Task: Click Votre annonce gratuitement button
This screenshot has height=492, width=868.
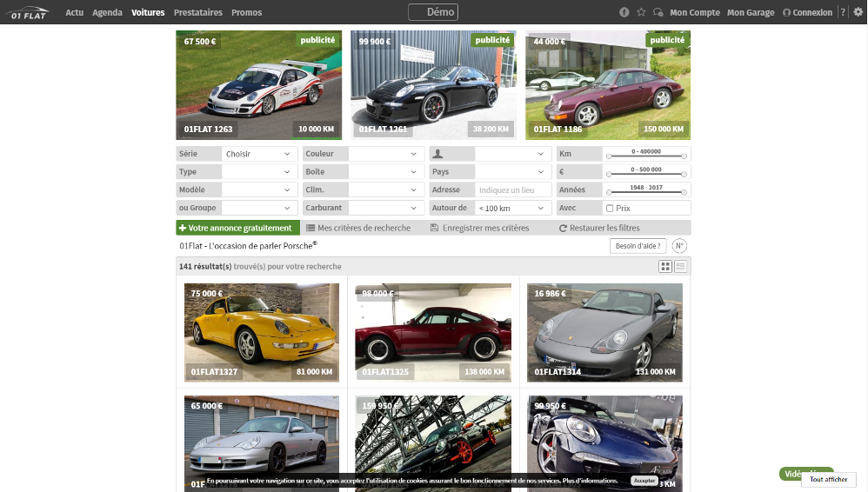Action: [238, 228]
